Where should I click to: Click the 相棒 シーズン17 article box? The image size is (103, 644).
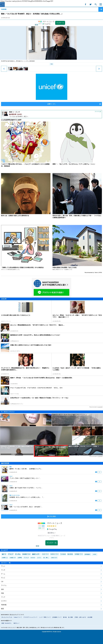[x=51, y=114]
